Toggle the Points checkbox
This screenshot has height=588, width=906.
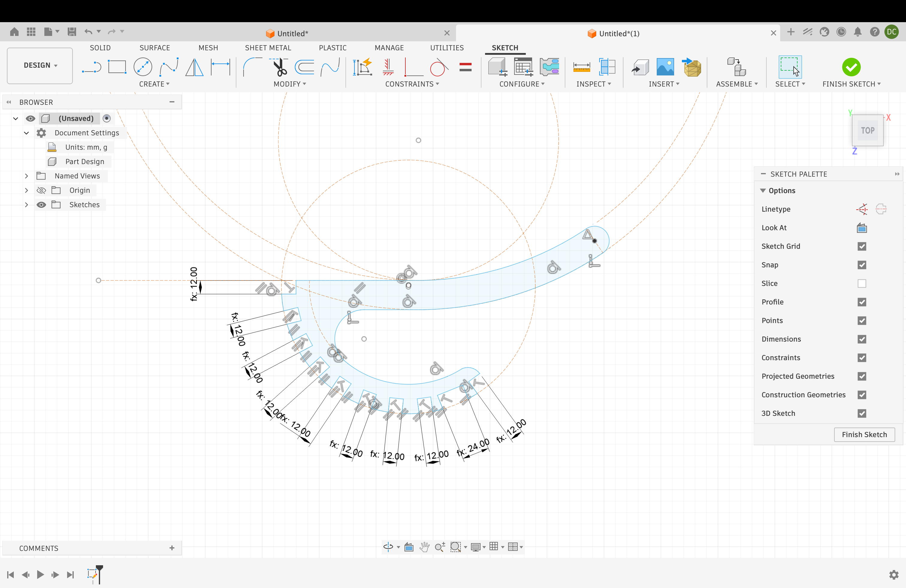click(x=862, y=321)
